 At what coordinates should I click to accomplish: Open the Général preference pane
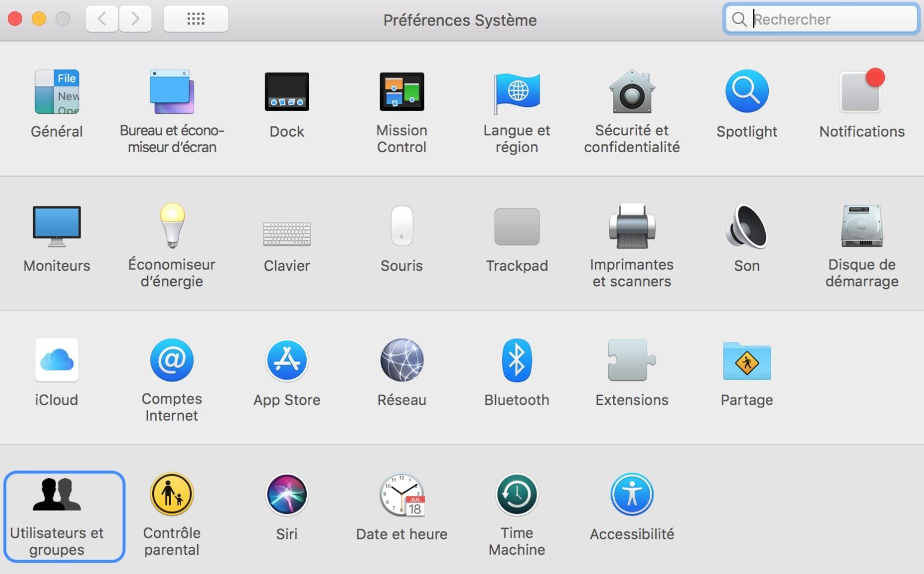click(x=57, y=103)
